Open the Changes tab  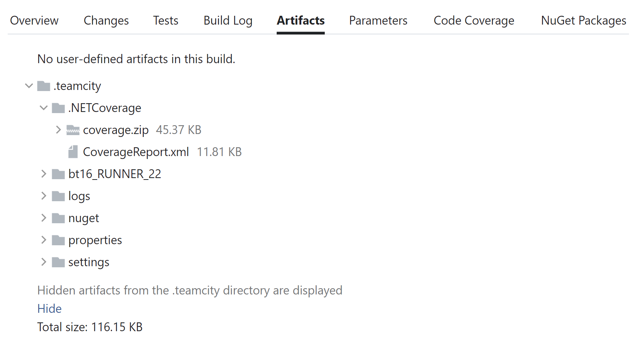click(106, 21)
